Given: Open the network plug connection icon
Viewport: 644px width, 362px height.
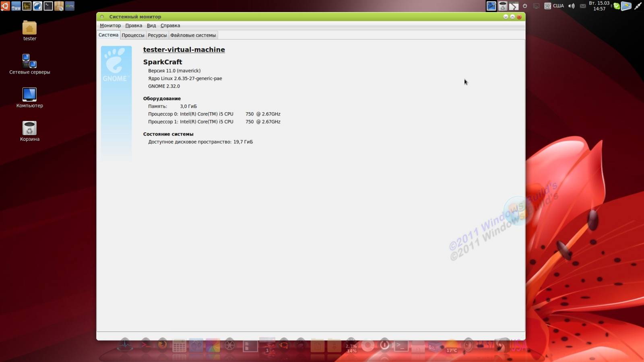Looking at the screenshot, I should [x=638, y=6].
